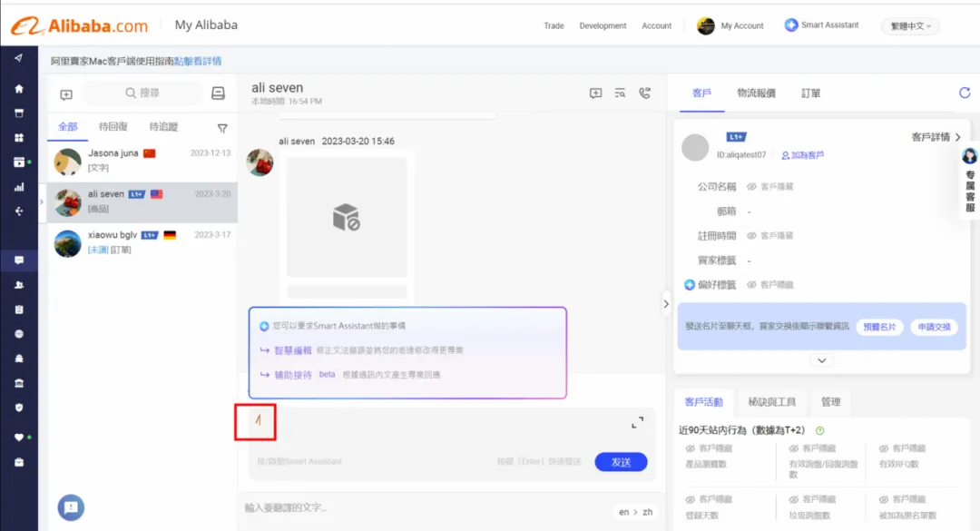Go to Home in left sidebar
This screenshot has height=531, width=980.
[x=19, y=89]
